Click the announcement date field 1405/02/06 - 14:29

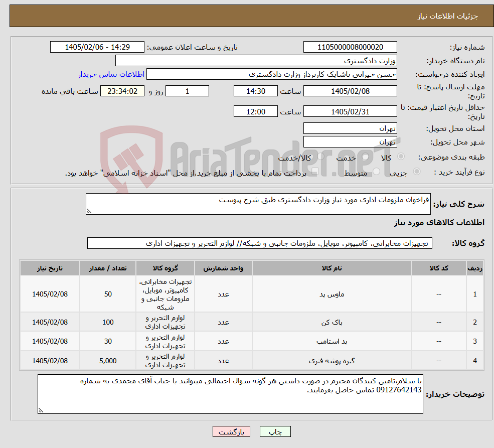pos(97,47)
